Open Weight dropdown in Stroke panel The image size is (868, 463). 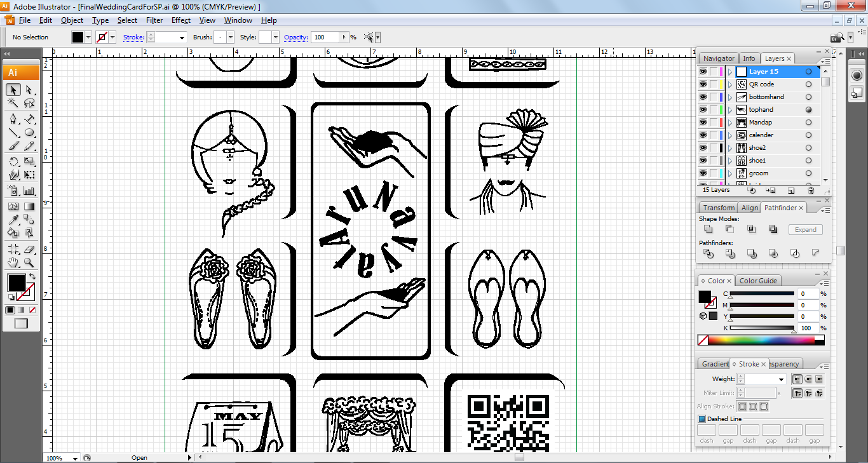pyautogui.click(x=781, y=379)
